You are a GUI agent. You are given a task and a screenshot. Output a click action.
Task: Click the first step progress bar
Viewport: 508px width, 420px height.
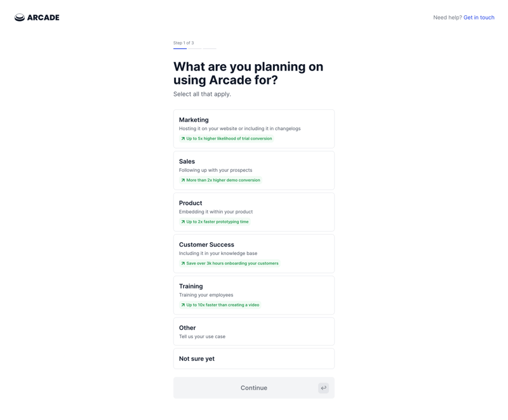click(x=180, y=48)
